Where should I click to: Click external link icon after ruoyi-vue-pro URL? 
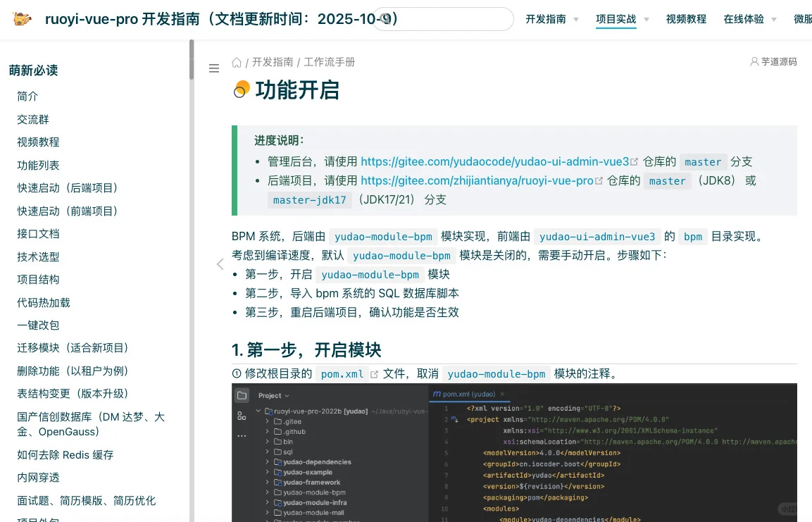pos(599,181)
